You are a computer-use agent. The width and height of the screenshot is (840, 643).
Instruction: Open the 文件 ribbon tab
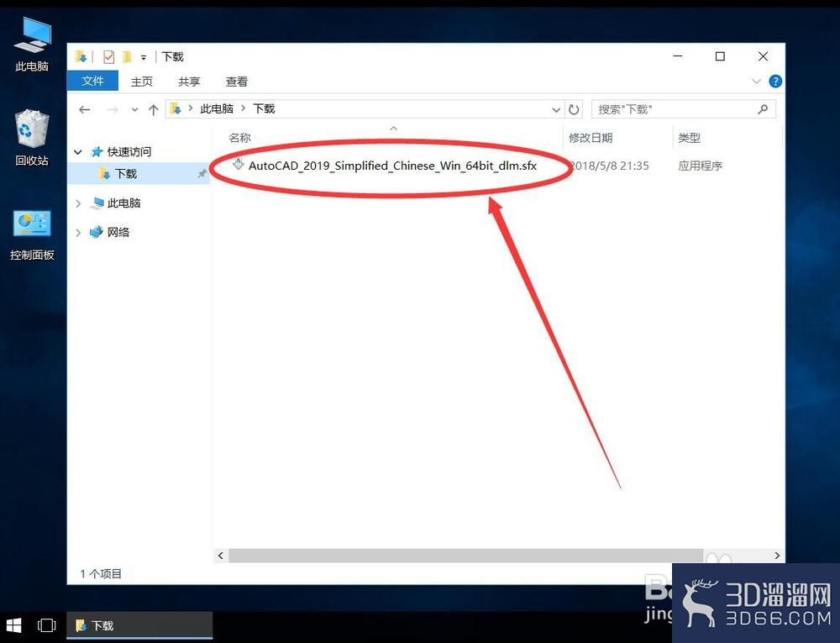tap(92, 82)
